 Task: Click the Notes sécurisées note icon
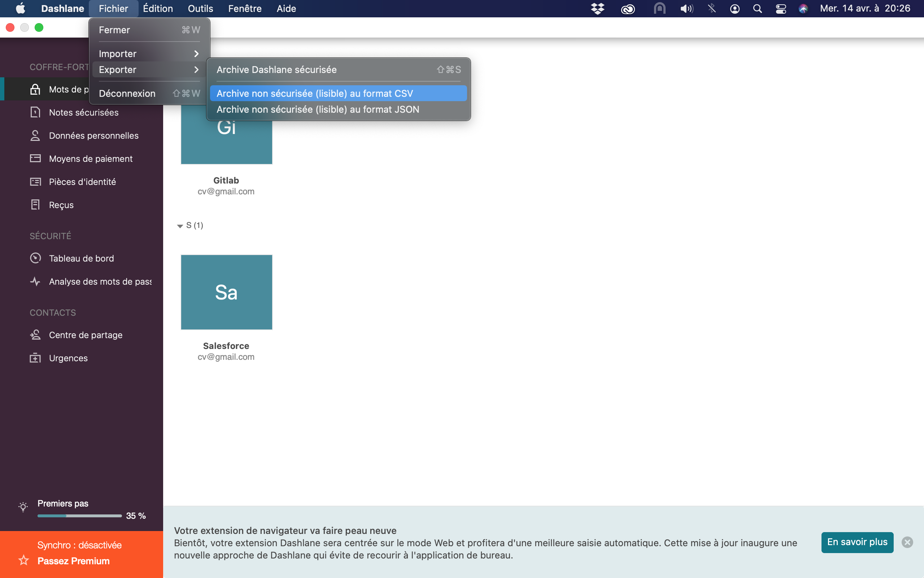[35, 112]
